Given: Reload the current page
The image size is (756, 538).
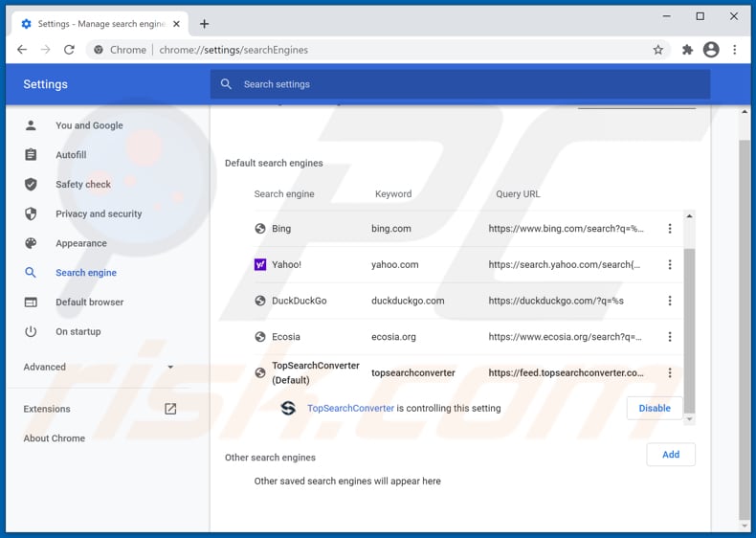Looking at the screenshot, I should (70, 50).
